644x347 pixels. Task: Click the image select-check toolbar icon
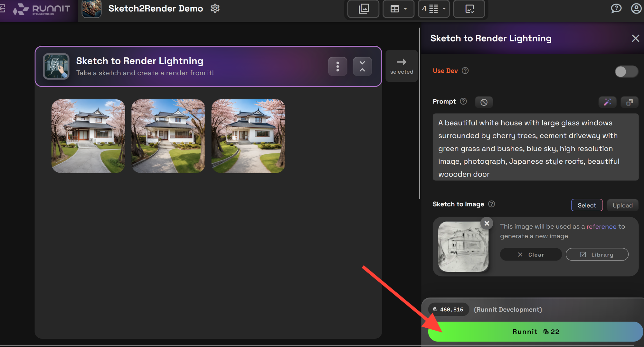469,9
